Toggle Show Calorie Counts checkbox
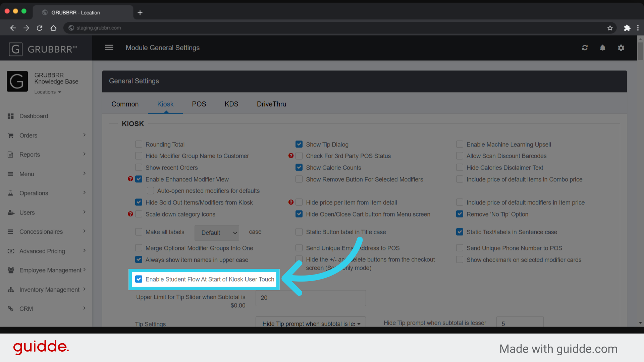This screenshot has height=362, width=644. (299, 167)
